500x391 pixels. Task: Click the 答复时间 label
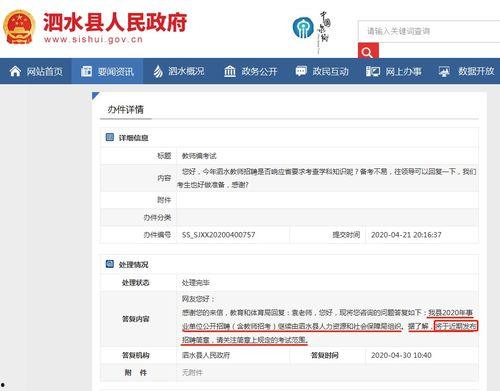325,355
